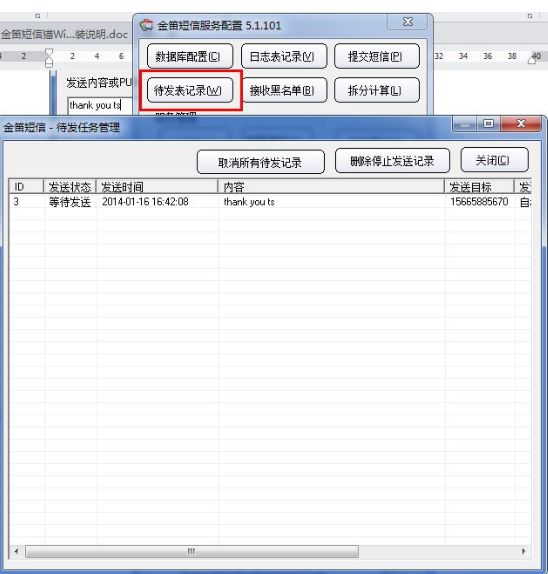The image size is (548, 574).
Task: Open 日志表记录(V) log records
Action: point(284,56)
